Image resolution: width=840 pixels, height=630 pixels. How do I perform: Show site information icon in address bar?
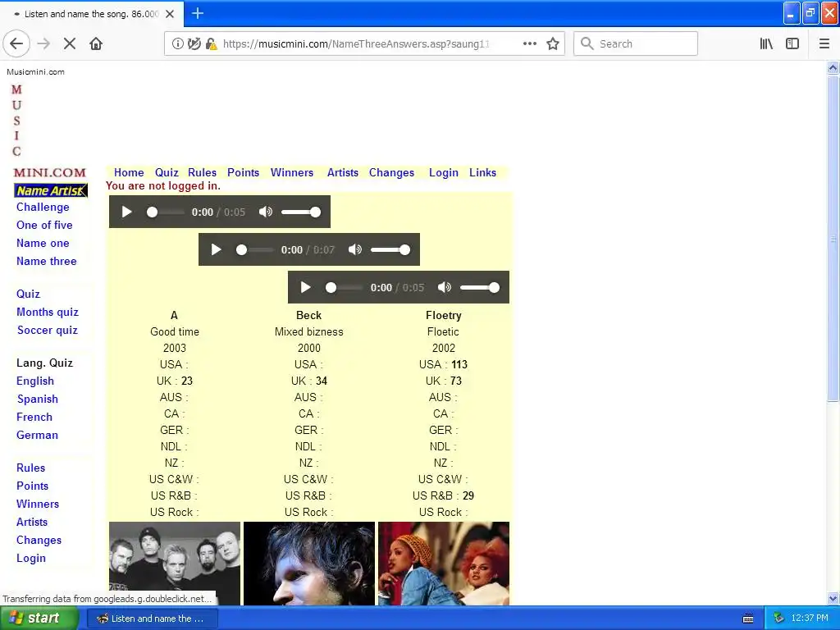click(x=177, y=44)
